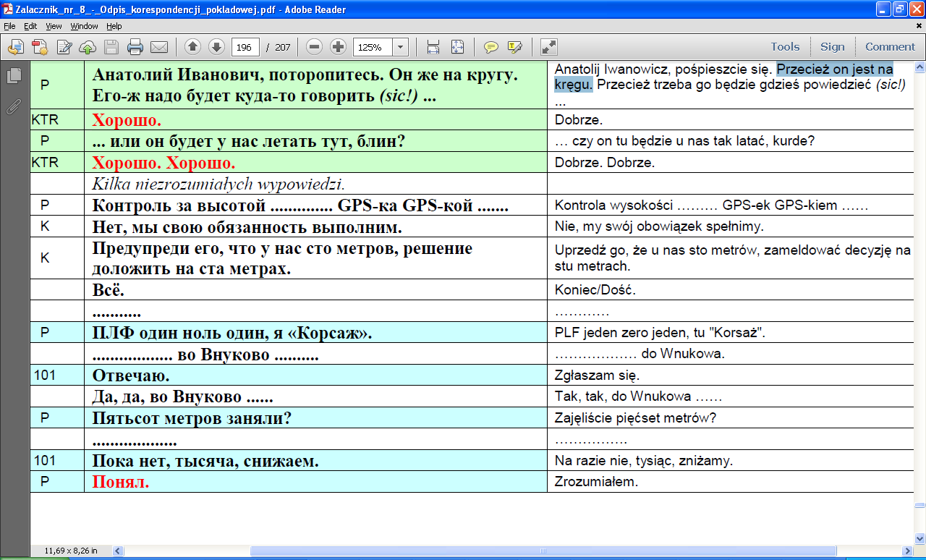This screenshot has height=560, width=926.
Task: Click the vertical scrollbar up arrow
Action: pos(919,67)
